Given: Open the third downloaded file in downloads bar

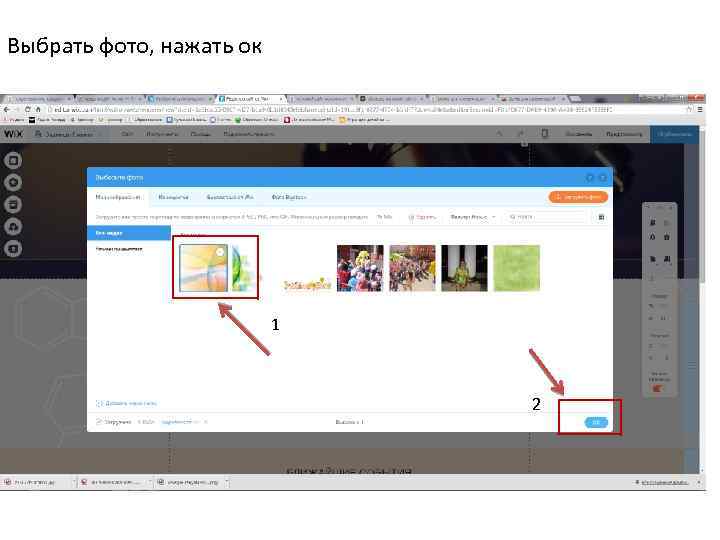Looking at the screenshot, I should click(191, 482).
